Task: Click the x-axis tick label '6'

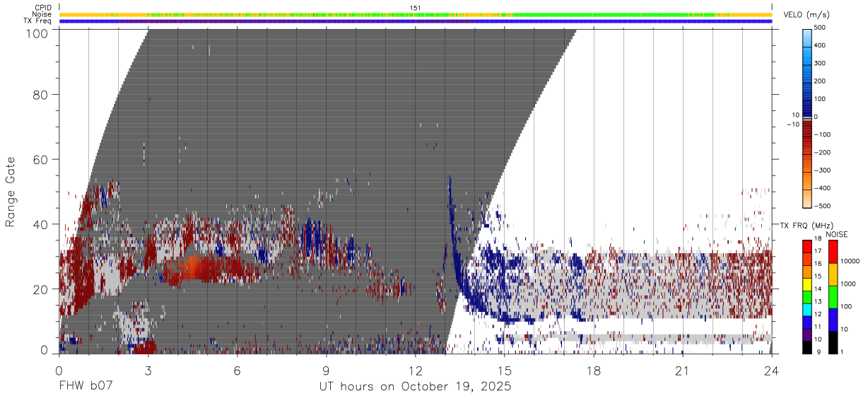Action: pyautogui.click(x=237, y=371)
